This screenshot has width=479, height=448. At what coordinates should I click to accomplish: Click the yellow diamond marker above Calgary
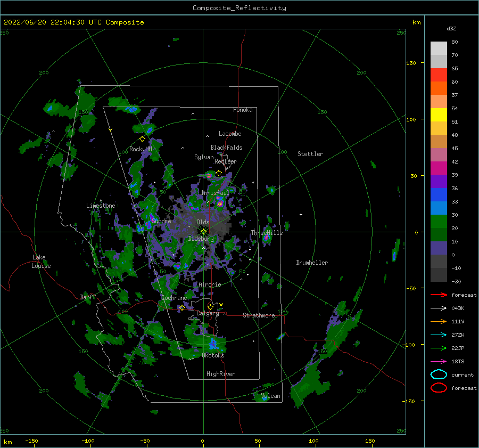[210, 307]
